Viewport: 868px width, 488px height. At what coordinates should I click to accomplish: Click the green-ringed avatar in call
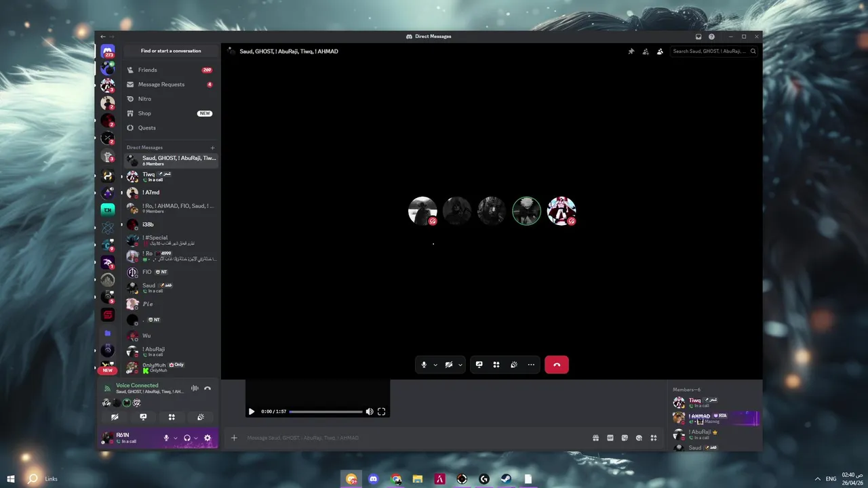[526, 211]
